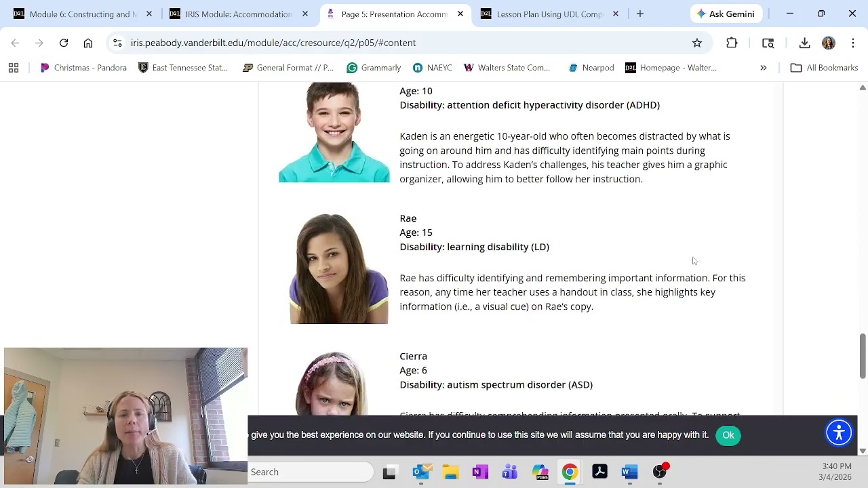This screenshot has height=488, width=868.
Task: Open Adobe Acrobat from the taskbar
Action: point(599,472)
